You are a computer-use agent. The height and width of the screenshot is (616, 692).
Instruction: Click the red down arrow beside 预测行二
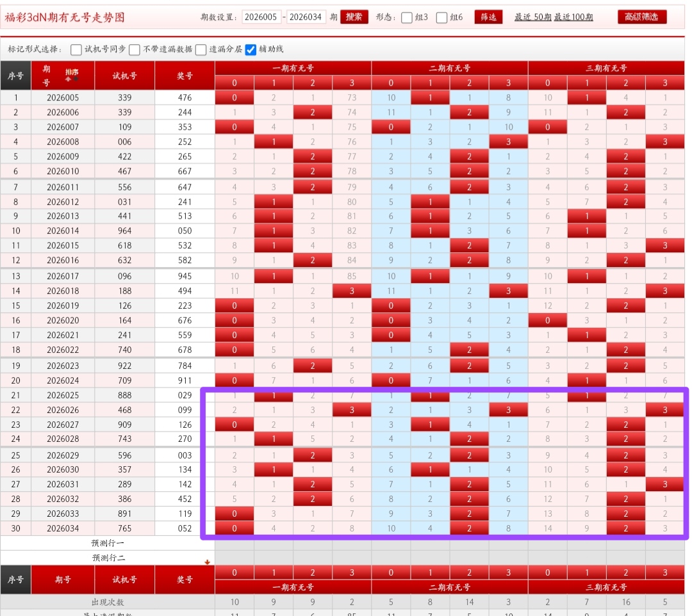(207, 562)
